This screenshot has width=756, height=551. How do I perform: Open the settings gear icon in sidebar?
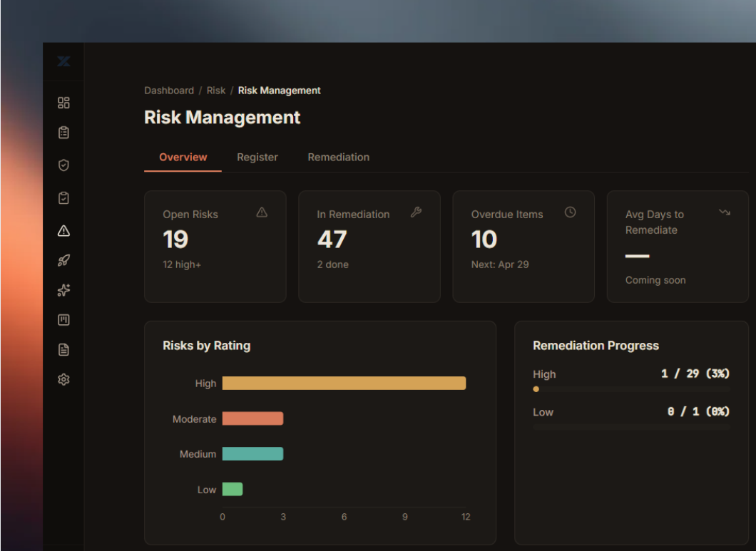[x=63, y=380]
